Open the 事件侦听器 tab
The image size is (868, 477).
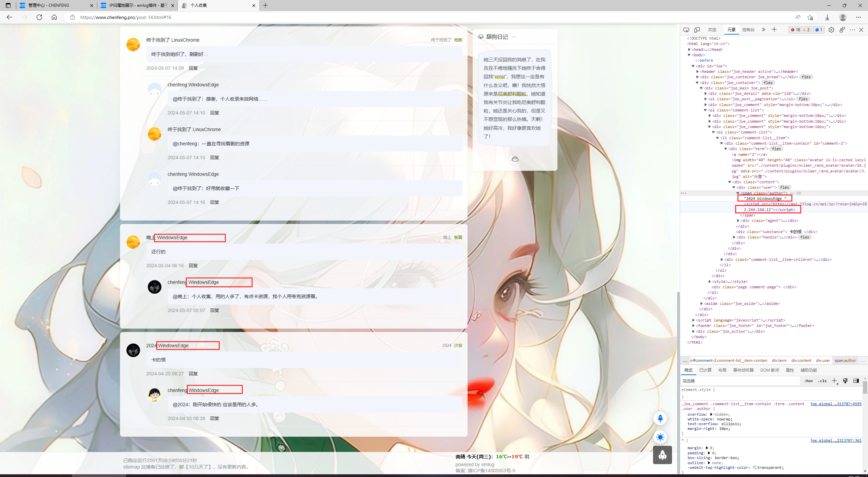[x=743, y=370]
